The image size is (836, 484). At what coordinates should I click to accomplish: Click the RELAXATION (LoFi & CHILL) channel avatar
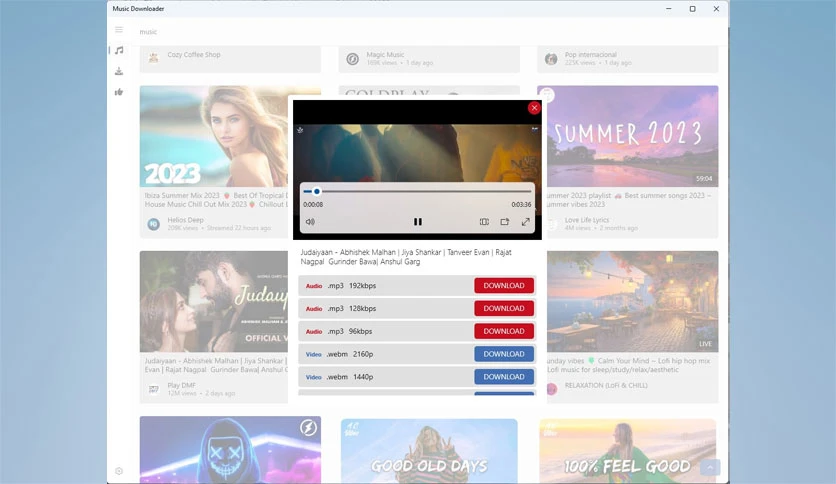552,389
